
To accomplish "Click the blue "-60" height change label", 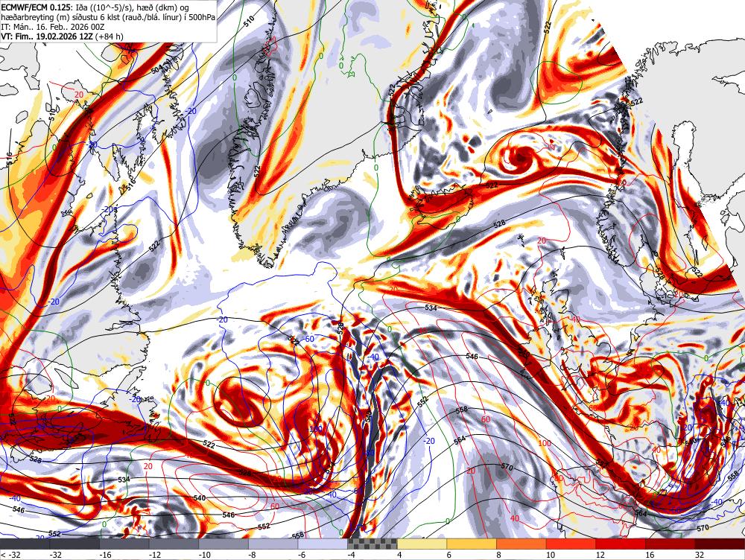I will pyautogui.click(x=309, y=339).
